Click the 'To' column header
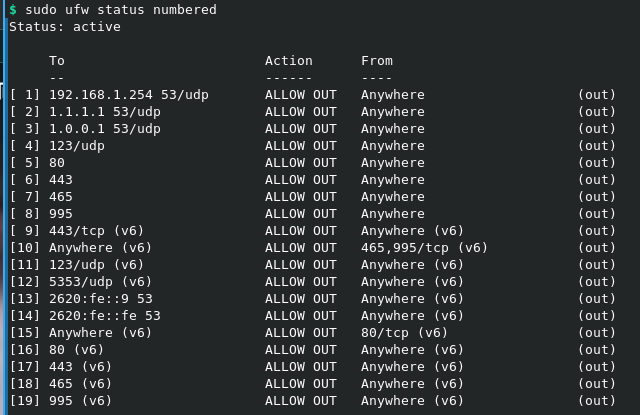Viewport: 640px width, 415px height. tap(56, 61)
